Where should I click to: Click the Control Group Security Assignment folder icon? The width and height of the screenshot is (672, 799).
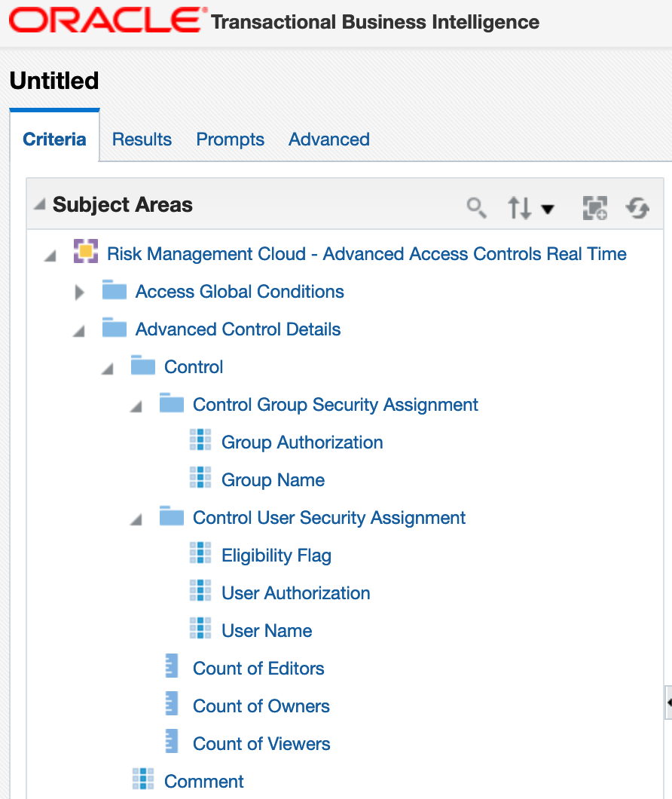click(x=171, y=403)
